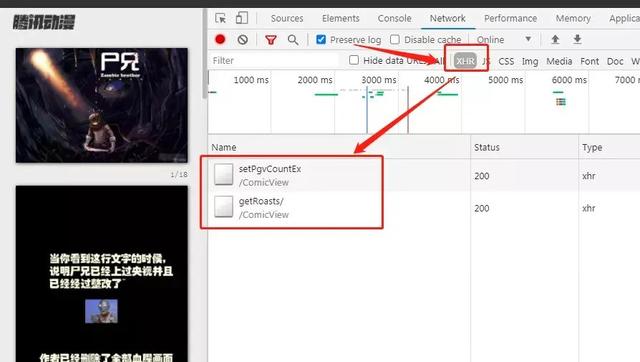Filter requests by Doc type
Image resolution: width=640 pixels, height=362 pixels.
(615, 61)
